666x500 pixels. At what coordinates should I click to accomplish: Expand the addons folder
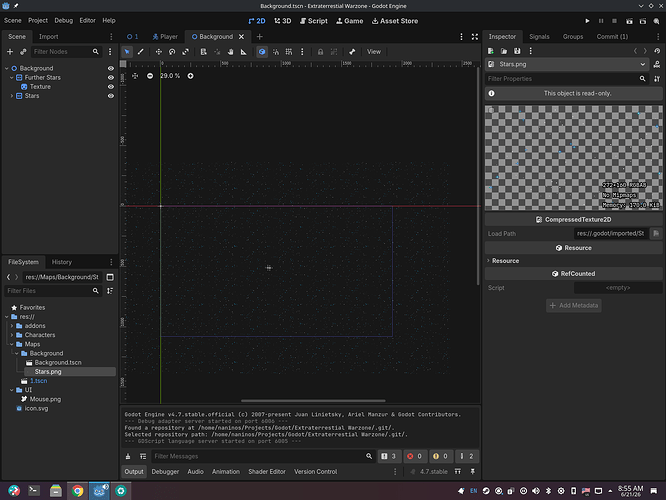coord(12,326)
